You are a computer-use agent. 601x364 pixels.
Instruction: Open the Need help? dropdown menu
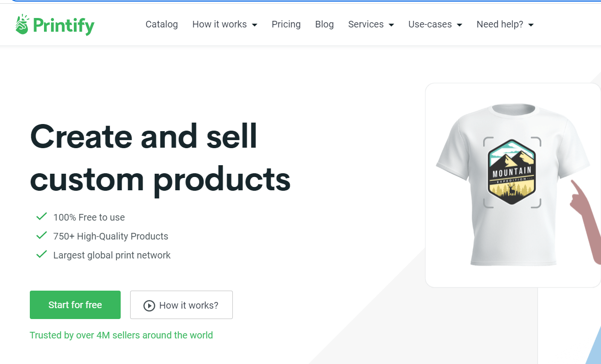click(505, 24)
